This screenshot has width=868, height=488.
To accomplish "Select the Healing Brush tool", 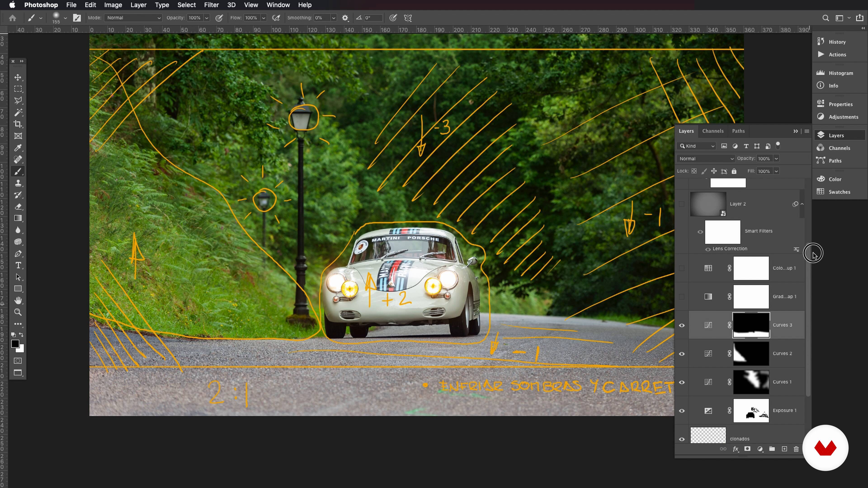I will click(18, 160).
